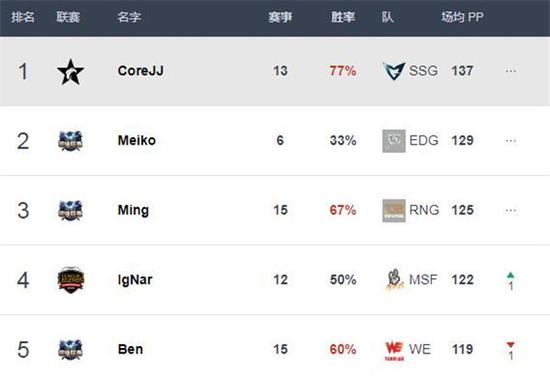Click the red down arrow in Ben's row

tap(511, 345)
